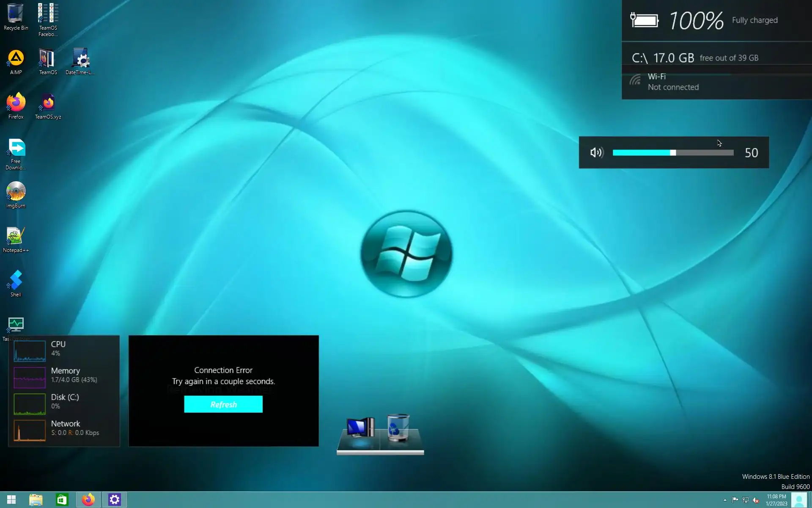Mute volume via the speaker icon in the widget
The height and width of the screenshot is (508, 812).
[x=596, y=152]
